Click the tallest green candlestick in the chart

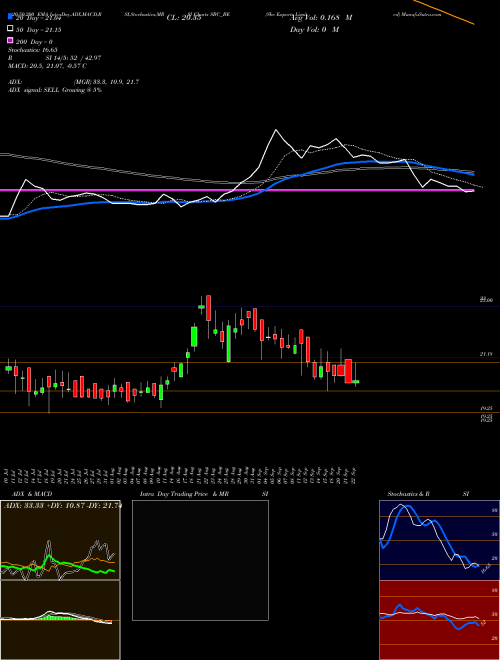(229, 343)
